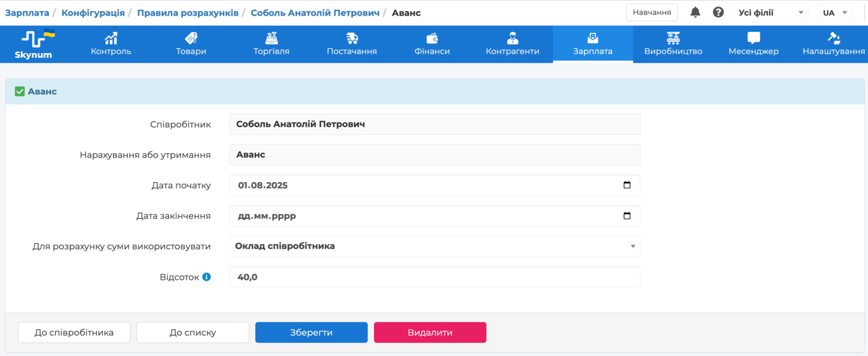Screen dimensions: 868x356
Task: Expand the Усі філії branch dropdown
Action: pos(770,13)
